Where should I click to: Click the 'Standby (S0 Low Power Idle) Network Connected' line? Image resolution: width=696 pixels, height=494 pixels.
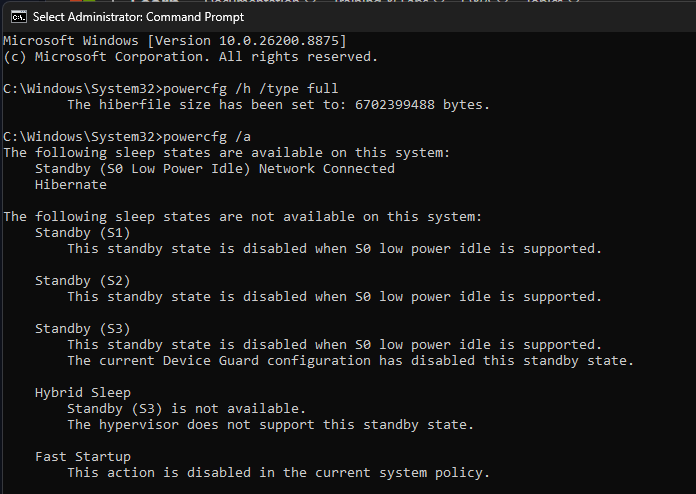tap(215, 169)
